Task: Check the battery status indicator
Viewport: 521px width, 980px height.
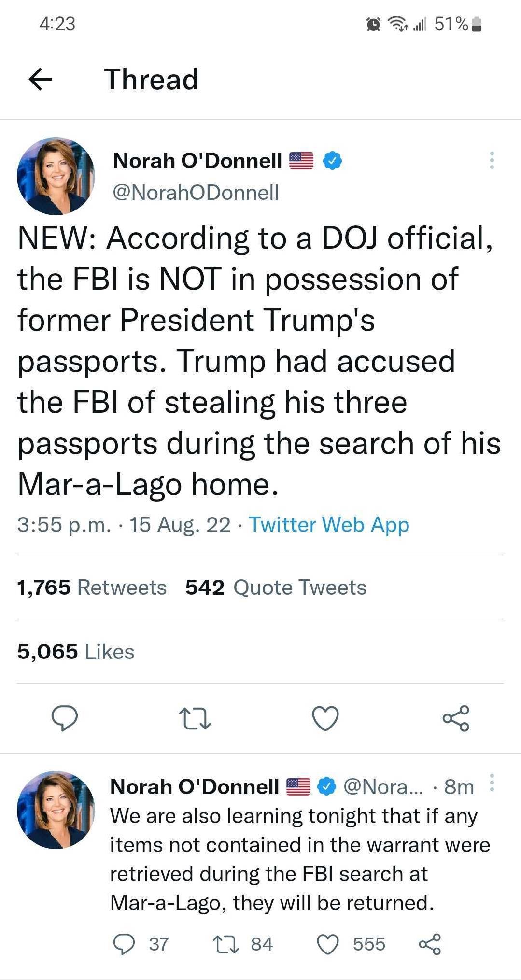Action: 476,23
